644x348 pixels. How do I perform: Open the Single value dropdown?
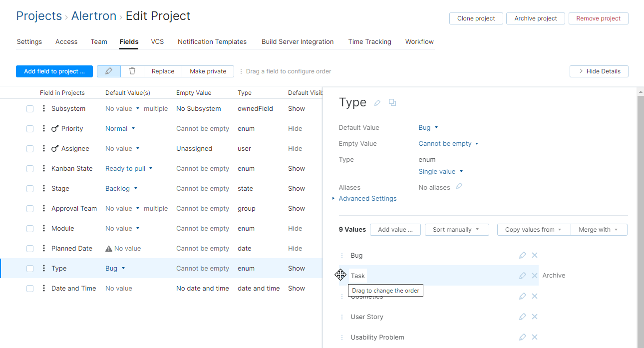440,171
